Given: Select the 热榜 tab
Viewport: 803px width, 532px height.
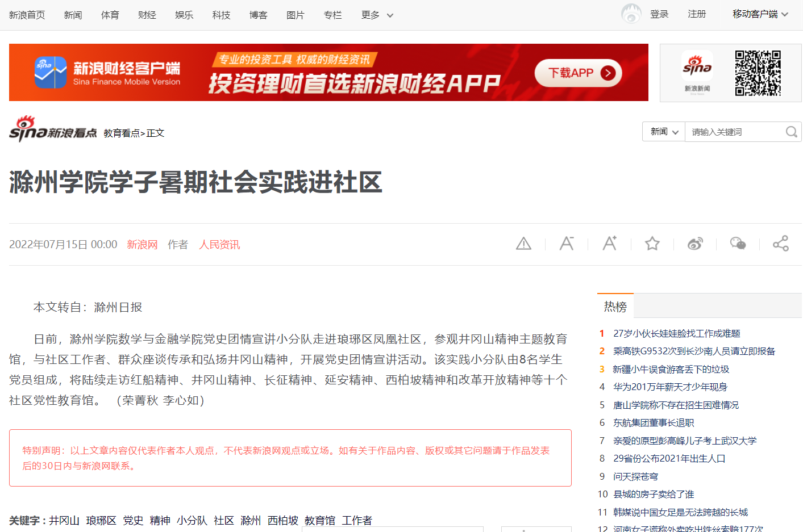Looking at the screenshot, I should (x=615, y=307).
